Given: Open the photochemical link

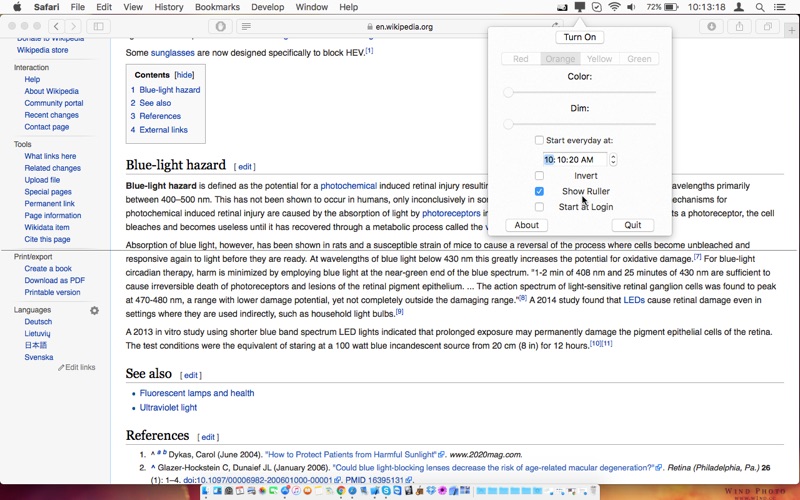Looking at the screenshot, I should pyautogui.click(x=348, y=186).
